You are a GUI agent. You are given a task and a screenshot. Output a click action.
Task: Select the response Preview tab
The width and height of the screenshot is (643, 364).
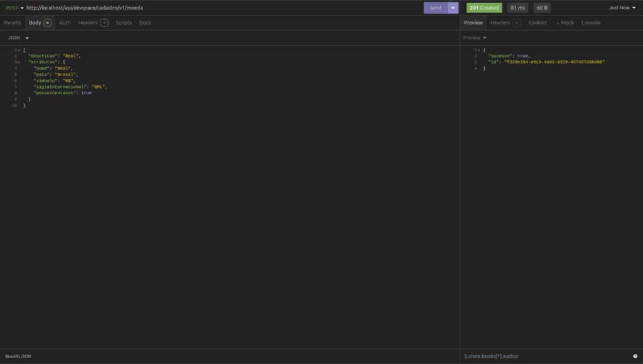click(473, 23)
